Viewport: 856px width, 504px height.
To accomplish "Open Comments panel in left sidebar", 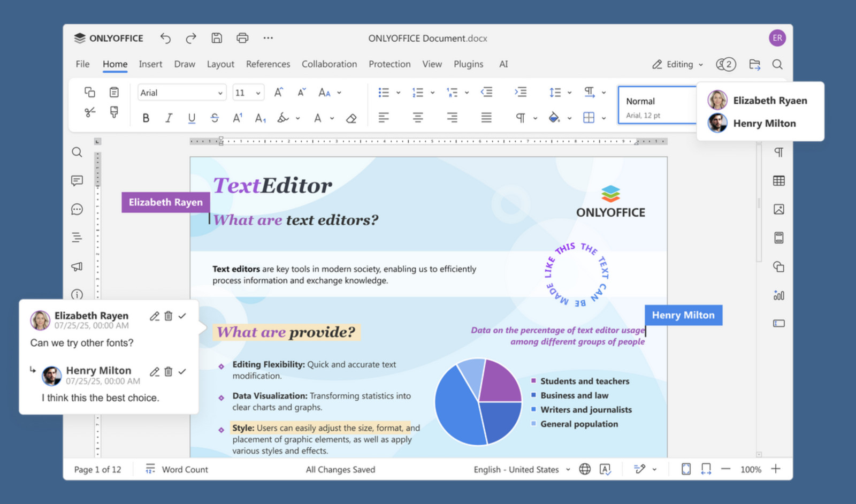I will [77, 181].
